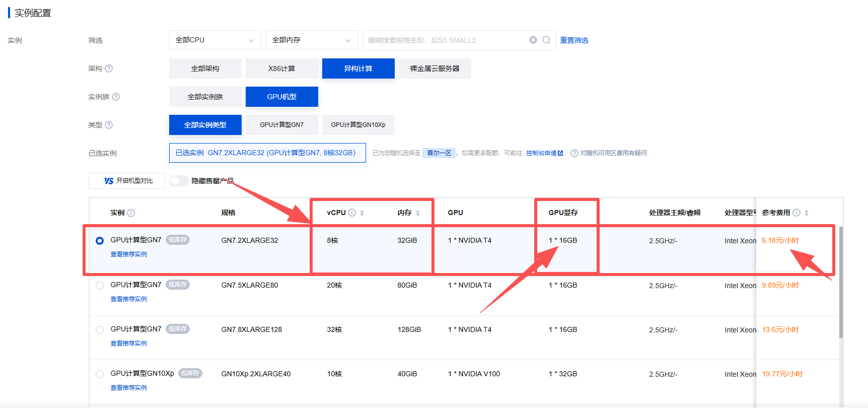Click 查看推荐实例 under GN7.5XLARGE80 row

[129, 299]
